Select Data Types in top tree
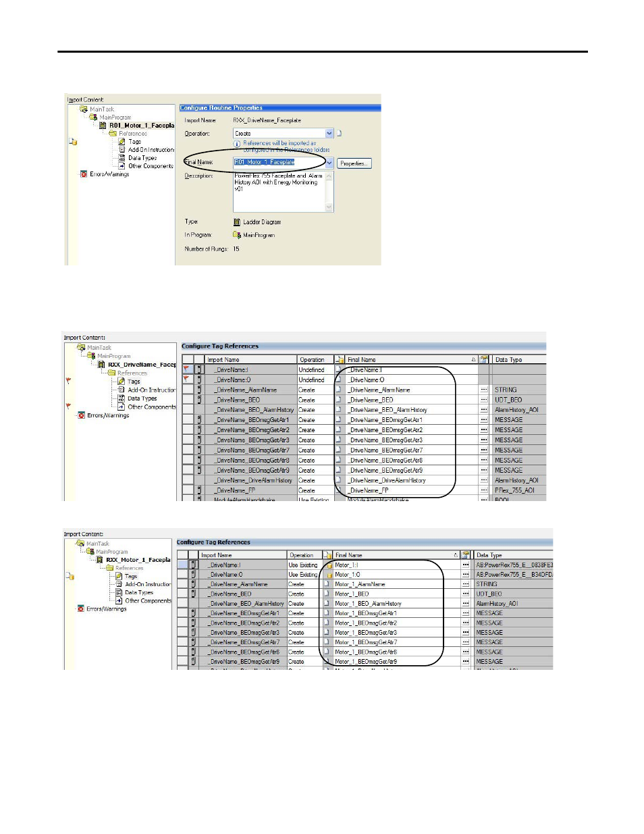This screenshot has width=644, height=834. (x=142, y=158)
